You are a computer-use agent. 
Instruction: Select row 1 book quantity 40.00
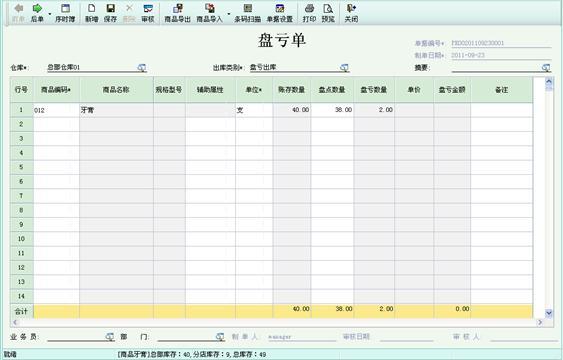[292, 110]
